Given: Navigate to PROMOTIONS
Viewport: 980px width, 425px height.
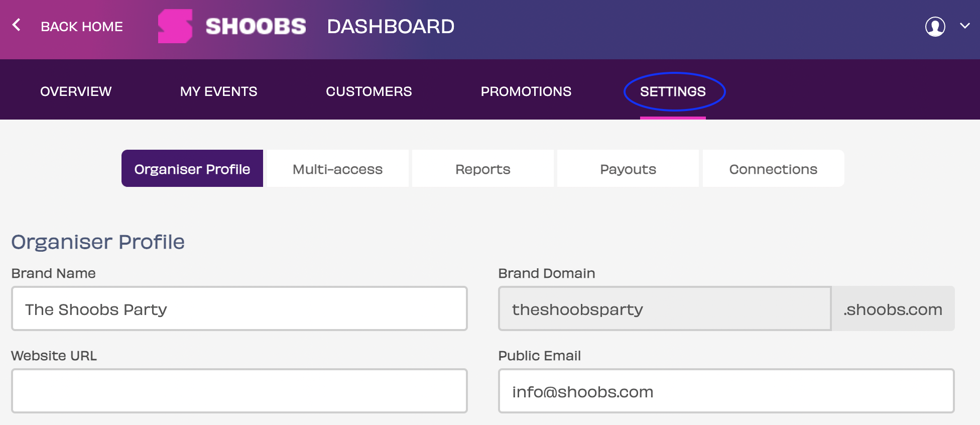Looking at the screenshot, I should pos(526,91).
